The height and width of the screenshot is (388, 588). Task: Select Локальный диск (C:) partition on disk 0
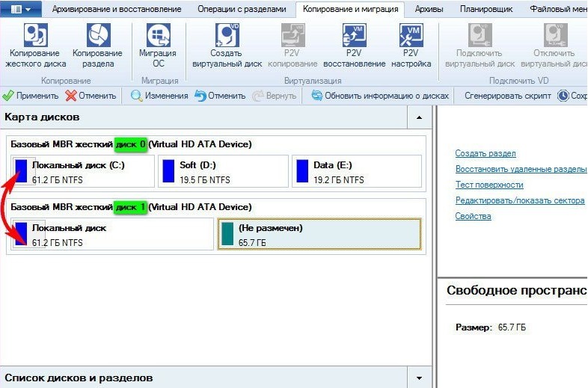83,171
